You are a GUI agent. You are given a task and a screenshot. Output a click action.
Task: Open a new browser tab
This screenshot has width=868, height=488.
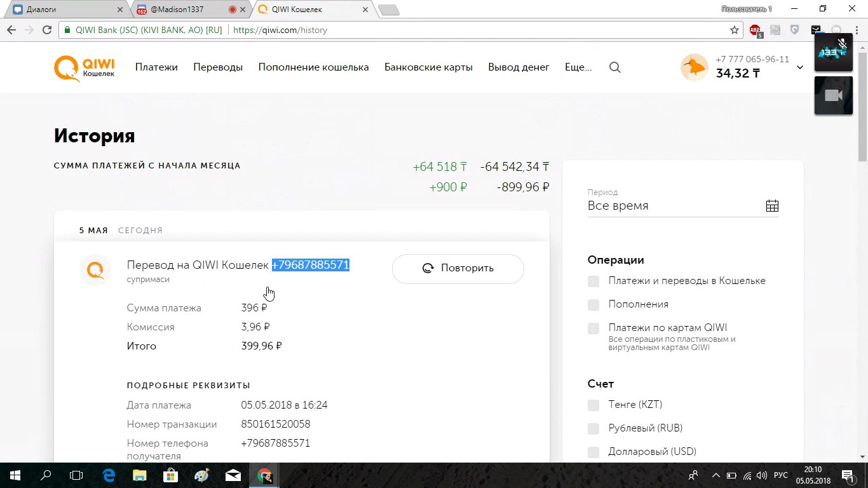click(388, 10)
